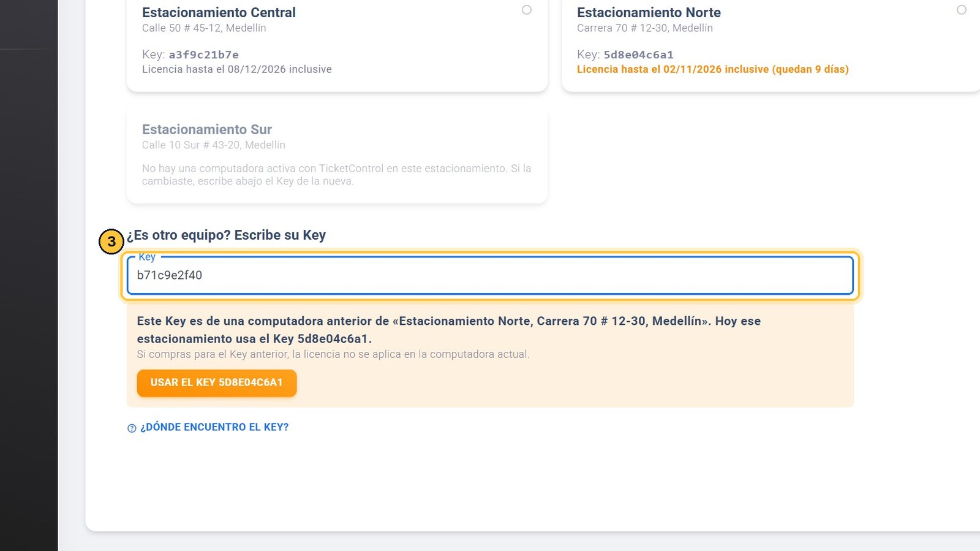Click the address Carrera 70 # 12-30, Medellín
This screenshot has width=980, height=551.
point(645,28)
